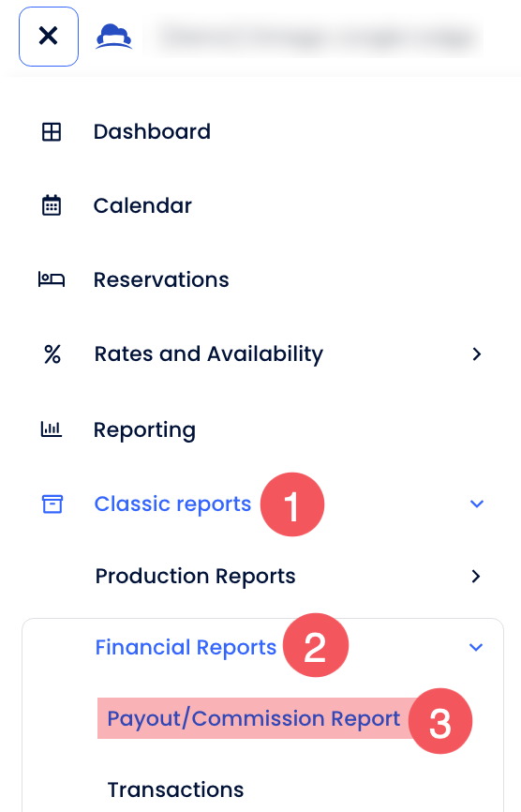Go to the Calendar menu item
The height and width of the screenshot is (812, 521).
[142, 205]
